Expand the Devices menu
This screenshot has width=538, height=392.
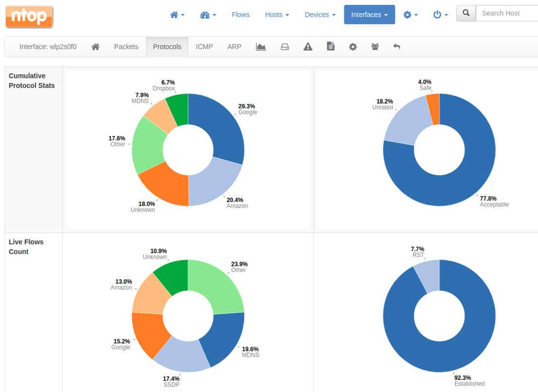click(x=320, y=15)
